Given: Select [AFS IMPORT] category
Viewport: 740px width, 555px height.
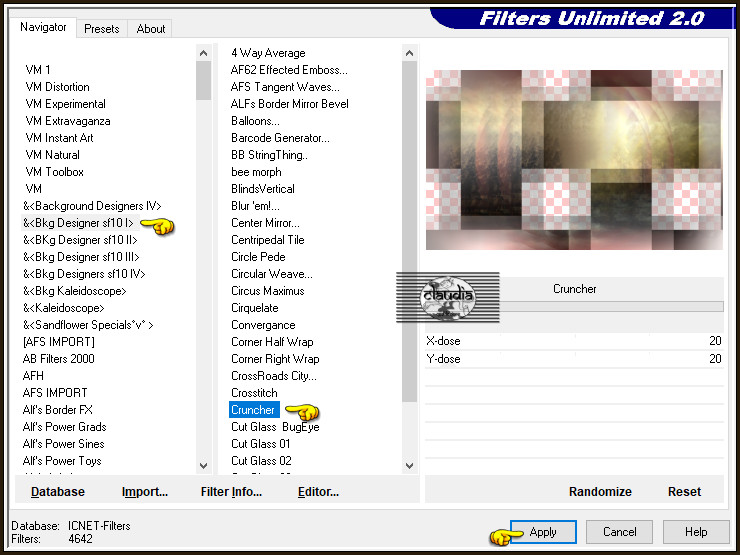Looking at the screenshot, I should (59, 342).
